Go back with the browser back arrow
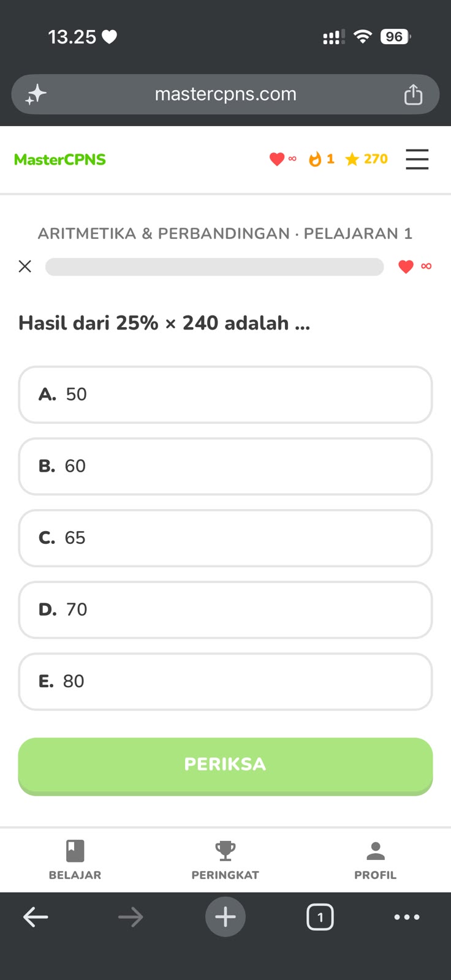Image resolution: width=451 pixels, height=980 pixels. click(x=36, y=917)
